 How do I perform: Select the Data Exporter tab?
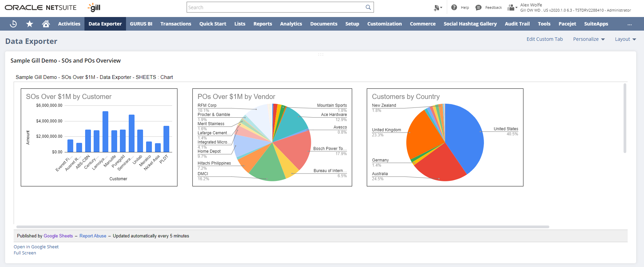(x=105, y=24)
